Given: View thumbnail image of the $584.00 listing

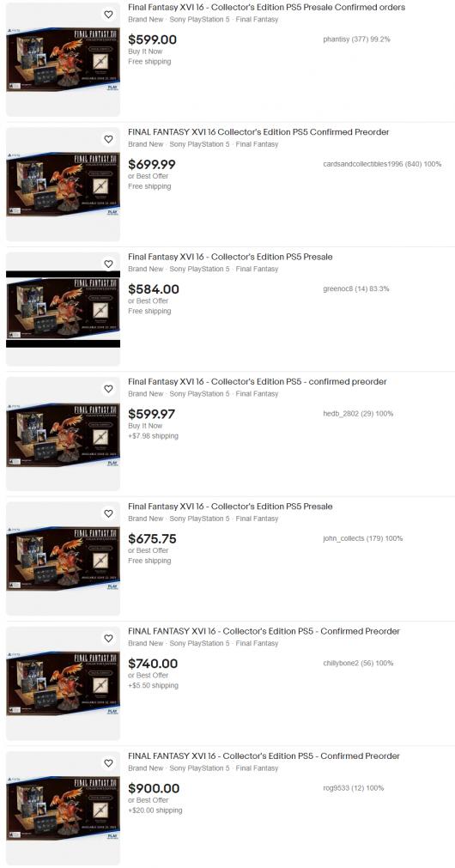Looking at the screenshot, I should pos(64,309).
